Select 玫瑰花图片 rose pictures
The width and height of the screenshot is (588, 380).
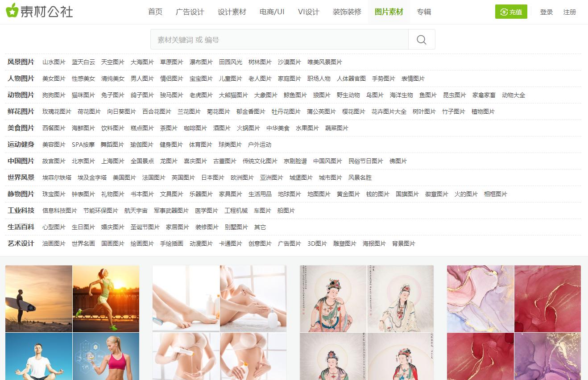pyautogui.click(x=56, y=112)
